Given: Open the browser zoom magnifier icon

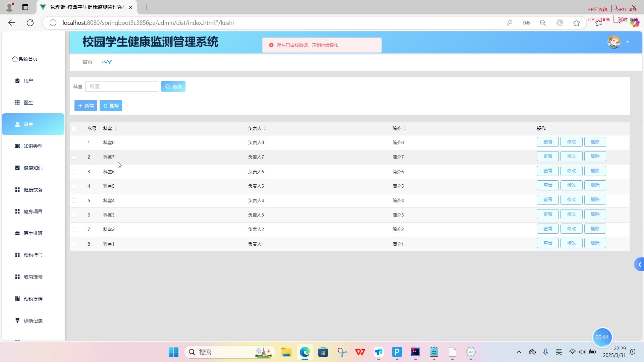Looking at the screenshot, I should pyautogui.click(x=543, y=23).
